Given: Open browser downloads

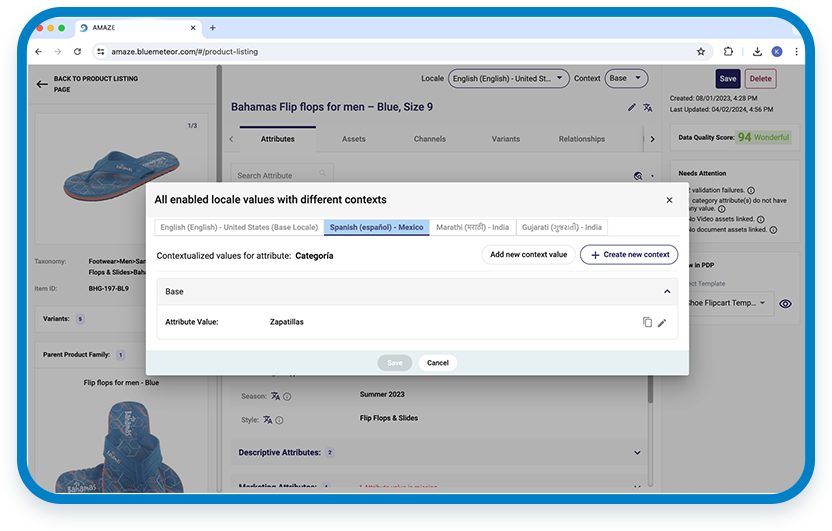Looking at the screenshot, I should point(757,51).
